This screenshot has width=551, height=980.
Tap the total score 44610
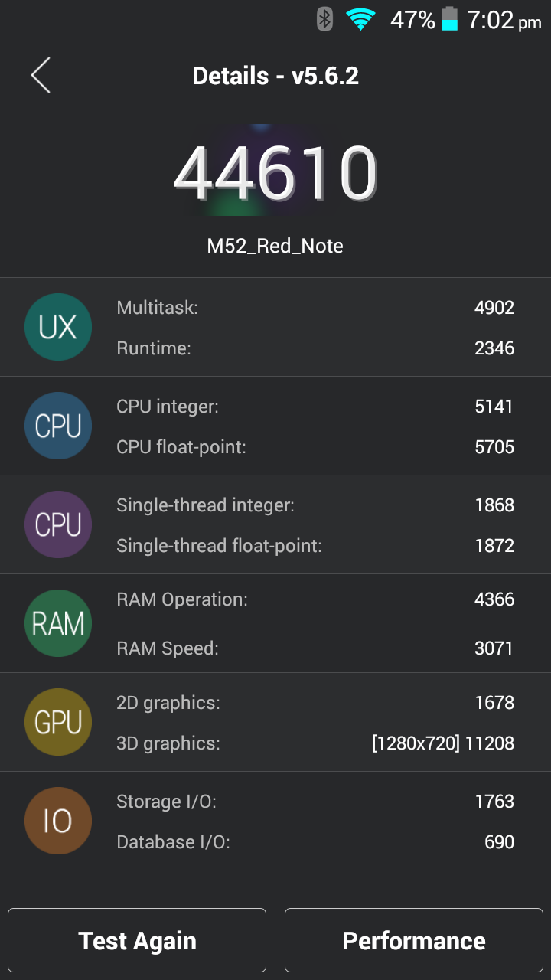coord(275,172)
